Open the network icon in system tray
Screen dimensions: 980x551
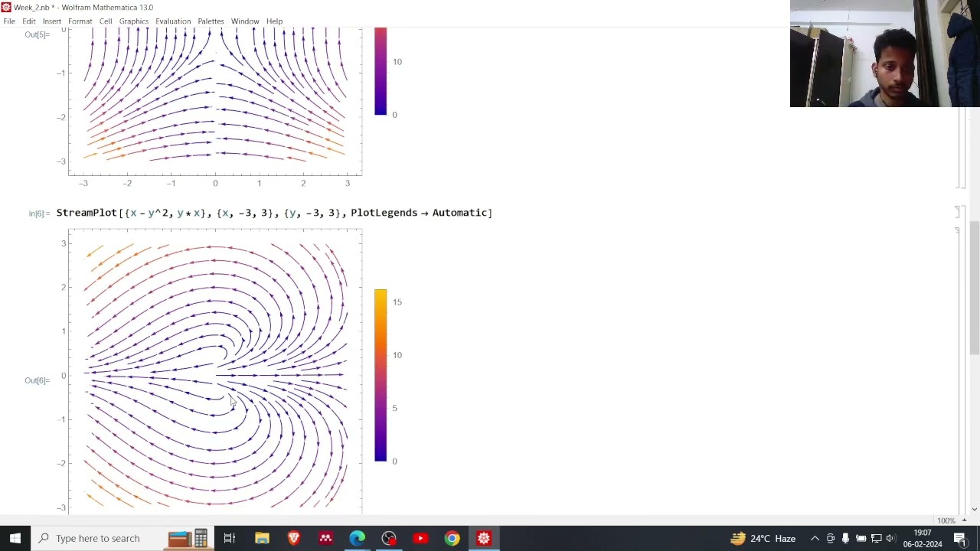[876, 538]
